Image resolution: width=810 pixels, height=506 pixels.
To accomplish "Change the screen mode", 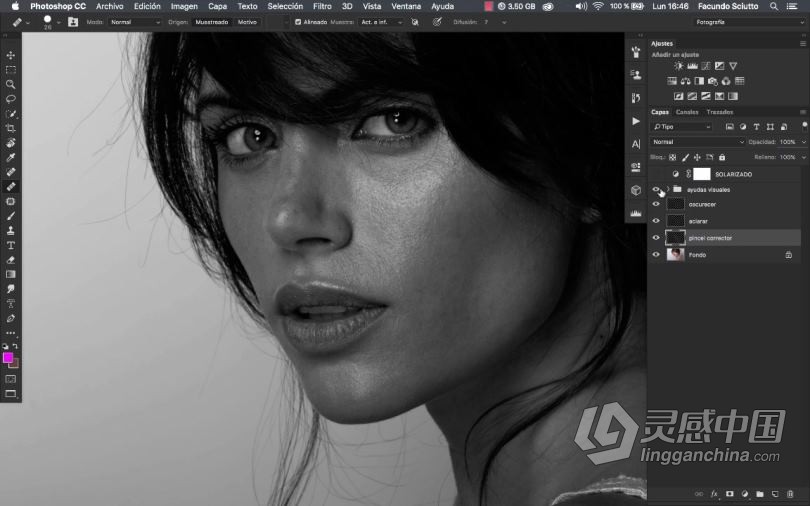I will [10, 393].
